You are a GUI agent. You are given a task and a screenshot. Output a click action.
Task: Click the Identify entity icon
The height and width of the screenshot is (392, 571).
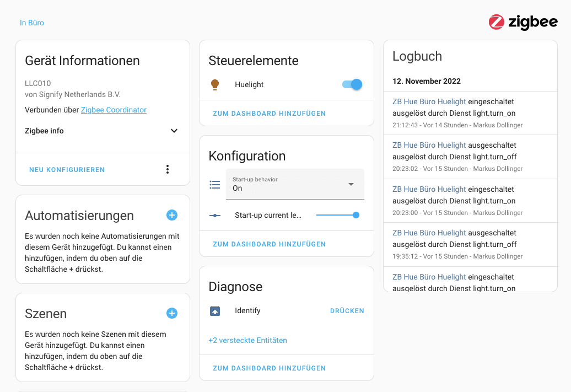(215, 311)
